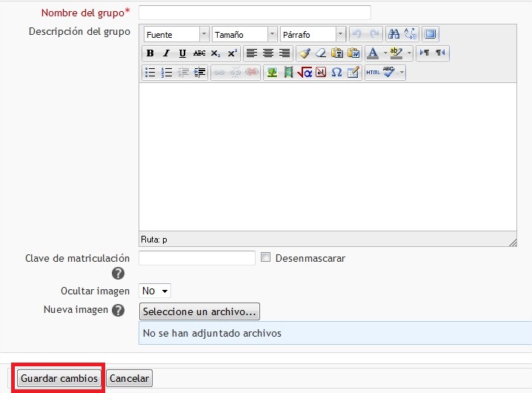Click Seleccione un archivo button
The height and width of the screenshot is (393, 532).
[199, 311]
